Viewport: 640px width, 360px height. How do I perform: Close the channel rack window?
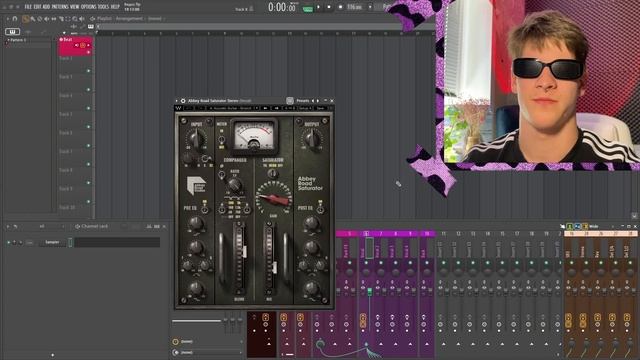tap(164, 226)
